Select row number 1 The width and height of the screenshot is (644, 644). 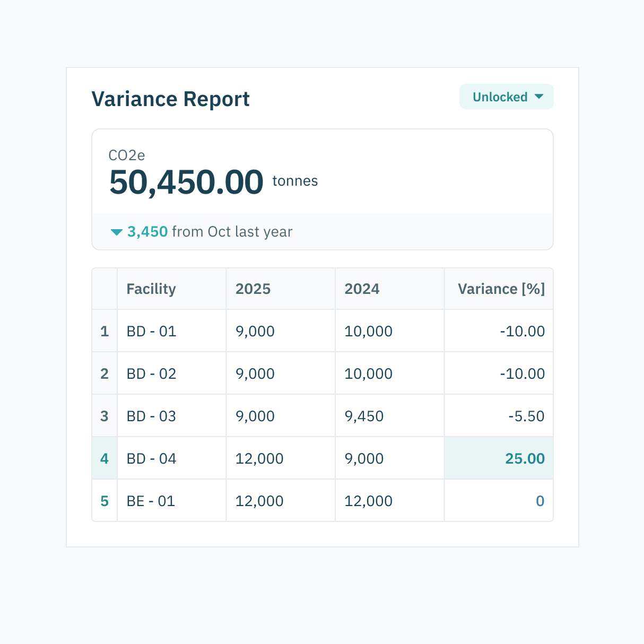click(105, 331)
